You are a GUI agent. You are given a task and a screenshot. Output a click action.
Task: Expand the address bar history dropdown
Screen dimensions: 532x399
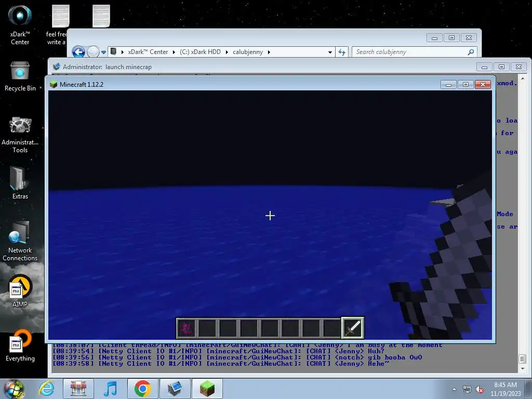click(330, 52)
